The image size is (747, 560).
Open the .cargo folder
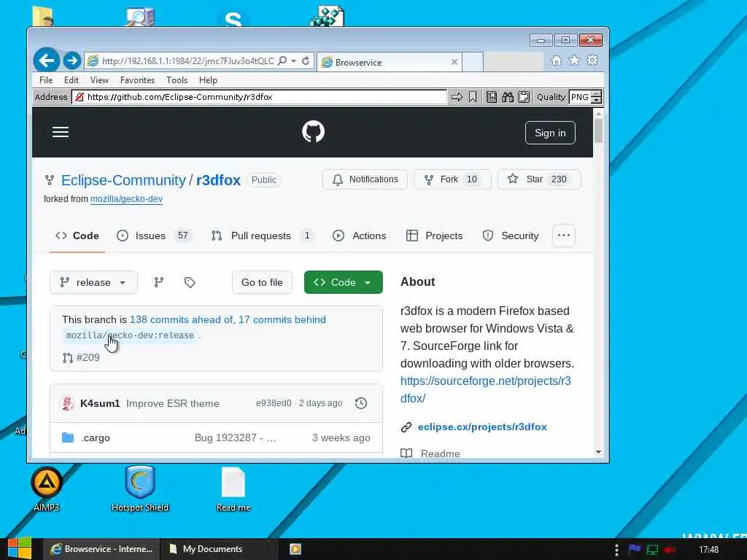[x=96, y=438]
